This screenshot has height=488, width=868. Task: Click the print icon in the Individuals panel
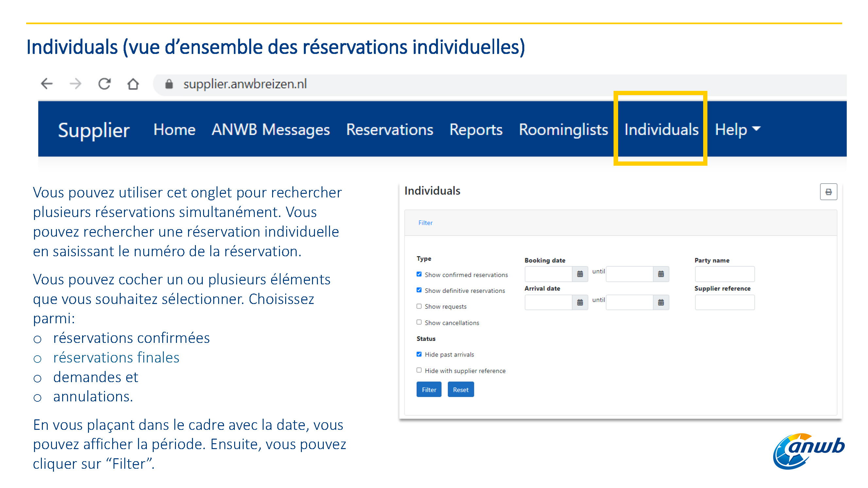tap(828, 192)
